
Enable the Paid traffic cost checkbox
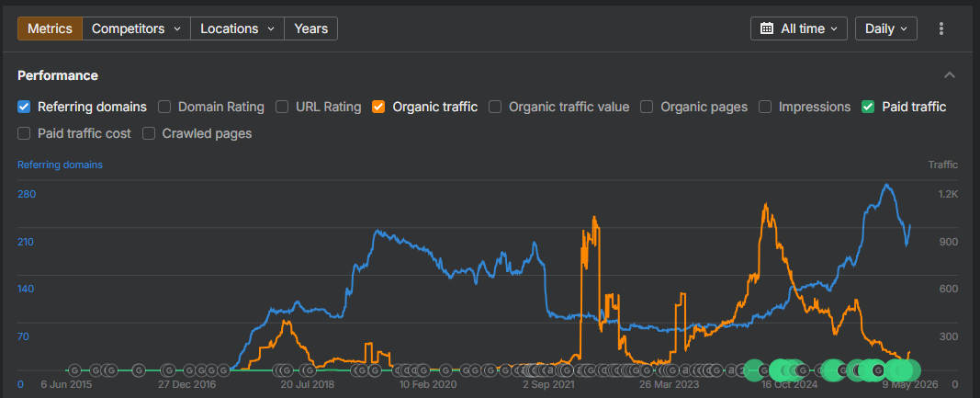point(24,133)
